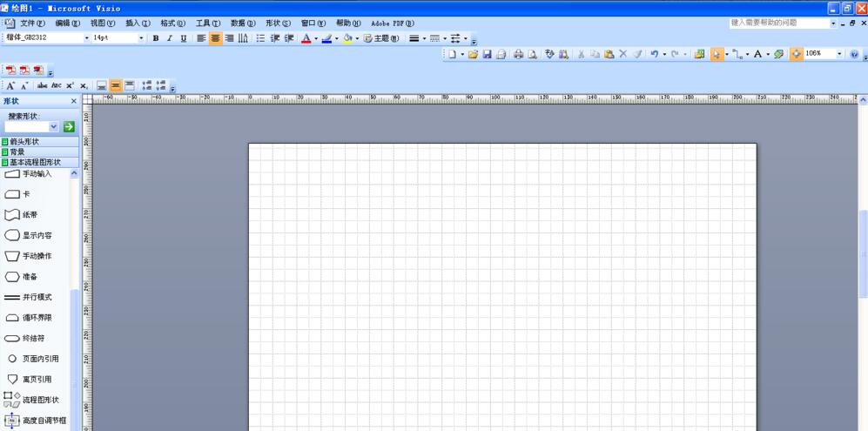Increase font size with large A icon
This screenshot has width=868, height=431.
(10, 86)
